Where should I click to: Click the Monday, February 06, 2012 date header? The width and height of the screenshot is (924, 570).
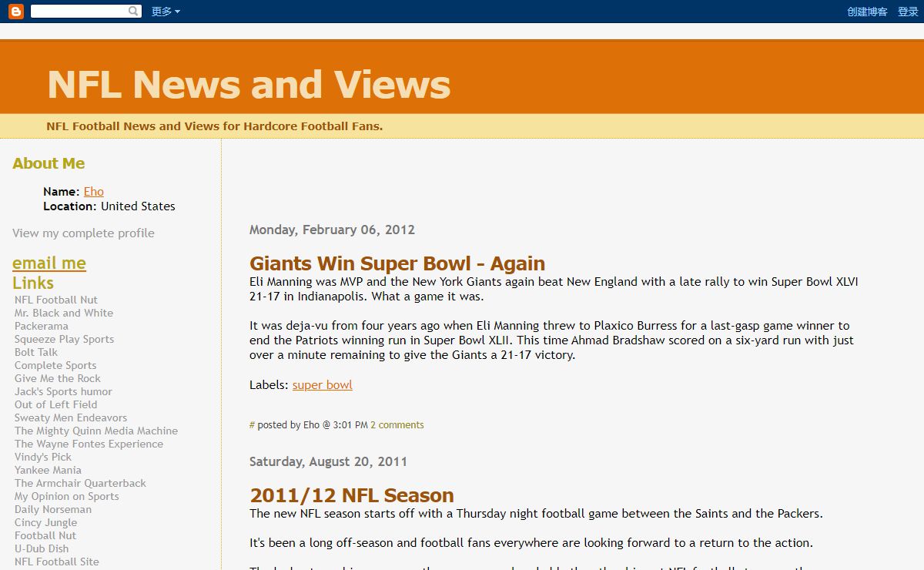click(332, 230)
